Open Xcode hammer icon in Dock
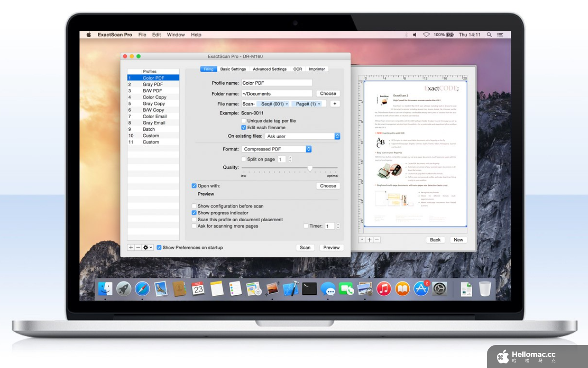The height and width of the screenshot is (368, 588). (291, 289)
